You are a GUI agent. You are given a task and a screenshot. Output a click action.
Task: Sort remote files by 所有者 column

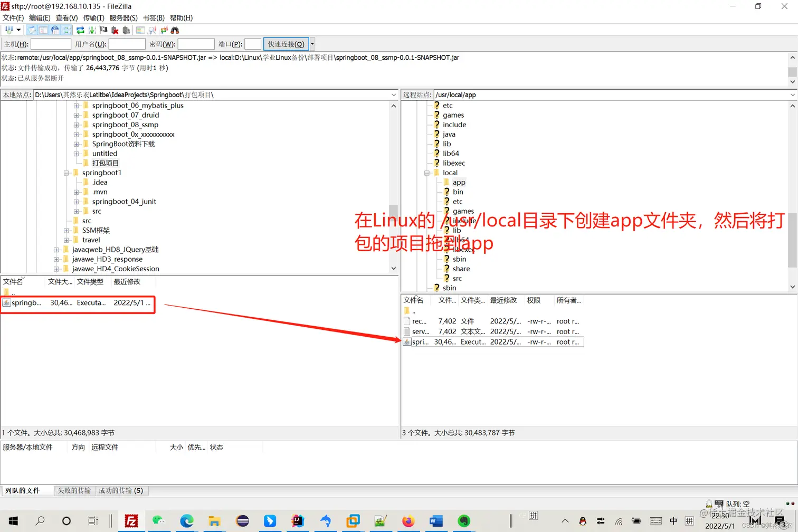coord(568,300)
